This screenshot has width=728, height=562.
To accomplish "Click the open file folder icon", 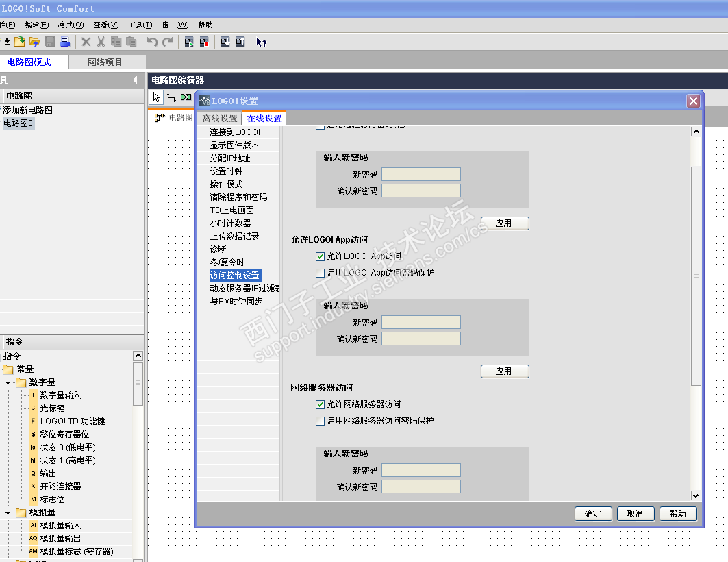I will (x=34, y=42).
